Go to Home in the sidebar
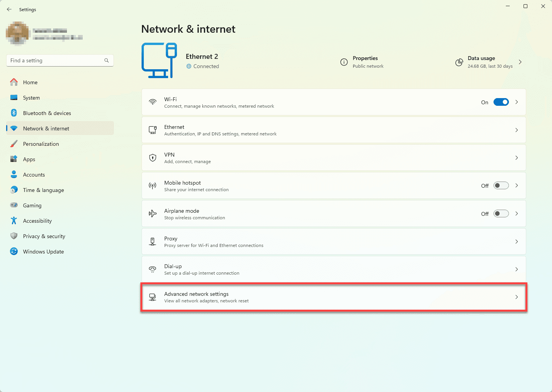The image size is (552, 392). (x=60, y=82)
